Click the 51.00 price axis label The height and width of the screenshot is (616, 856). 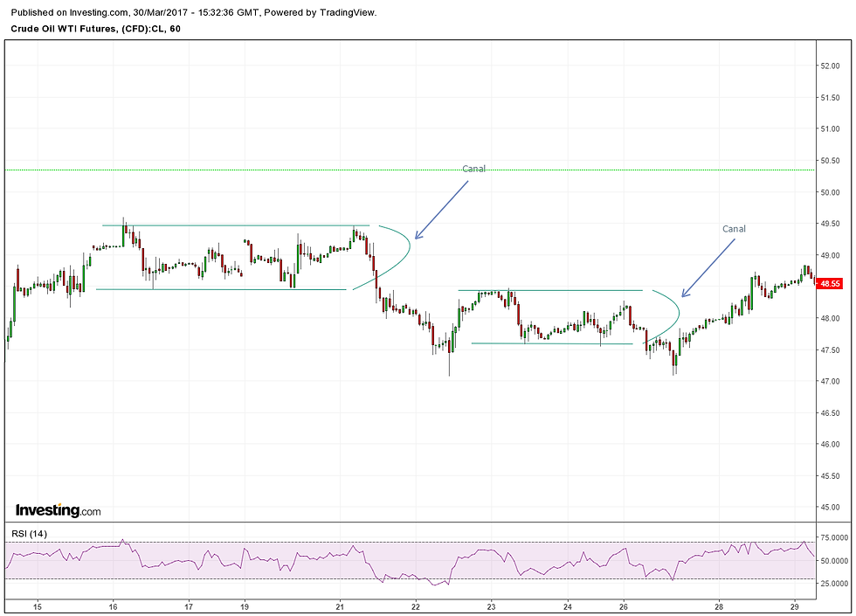[x=831, y=129]
